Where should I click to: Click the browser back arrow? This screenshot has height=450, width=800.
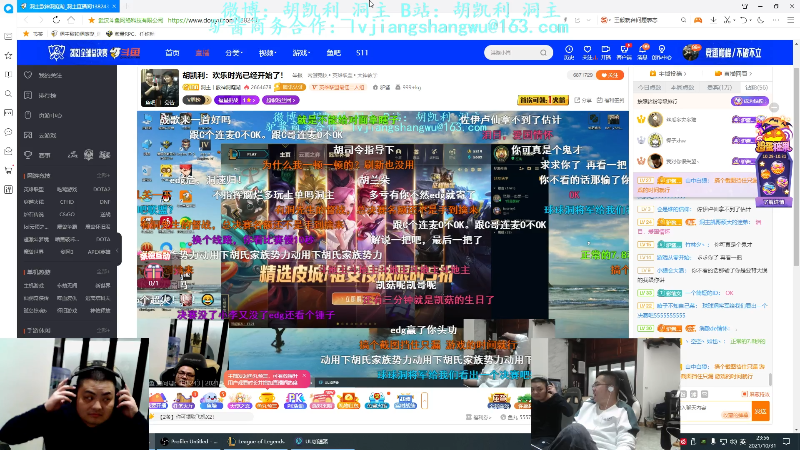coord(27,20)
